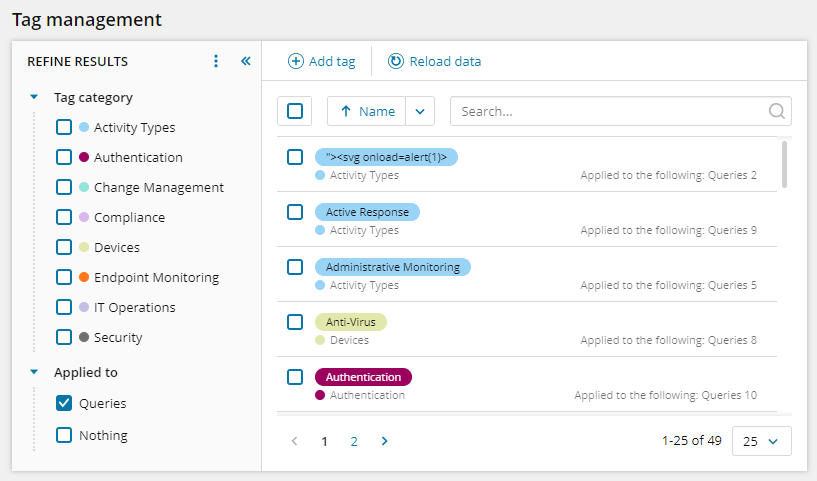Click the Tag category group label
Viewport: 817px width, 481px height.
tap(93, 97)
